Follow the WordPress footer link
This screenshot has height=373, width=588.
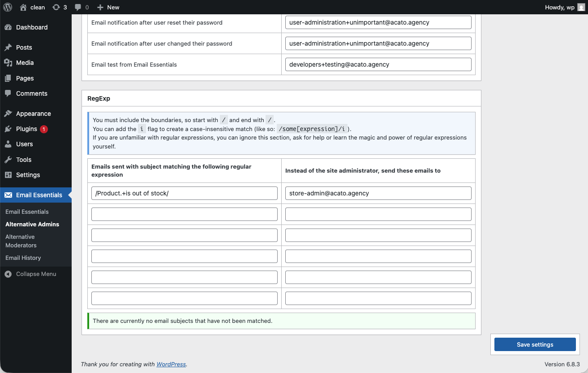point(171,364)
